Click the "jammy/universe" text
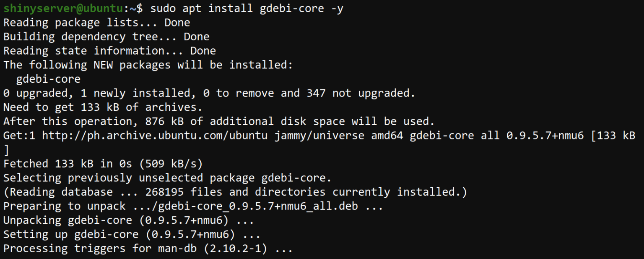This screenshot has height=259, width=644. (319, 136)
